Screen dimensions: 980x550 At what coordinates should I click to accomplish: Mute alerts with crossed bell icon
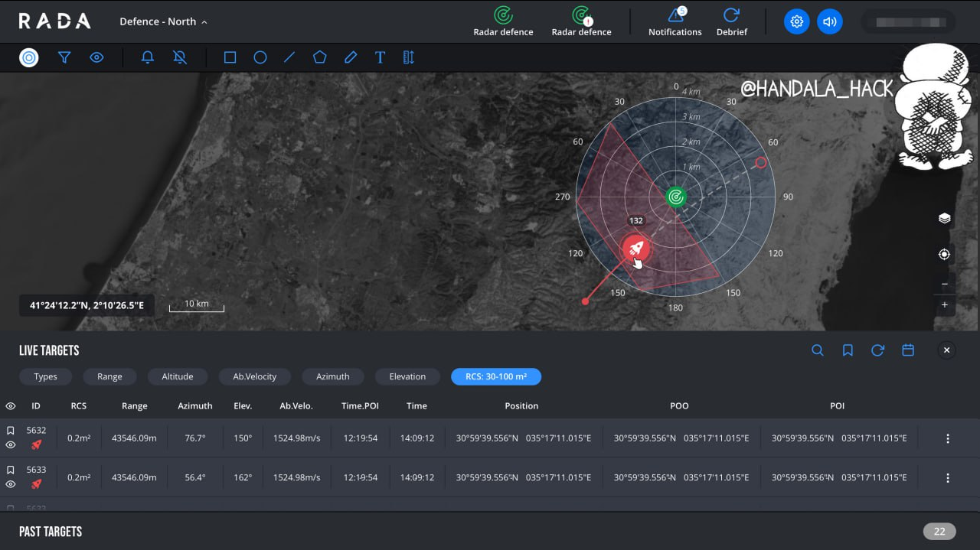coord(179,57)
